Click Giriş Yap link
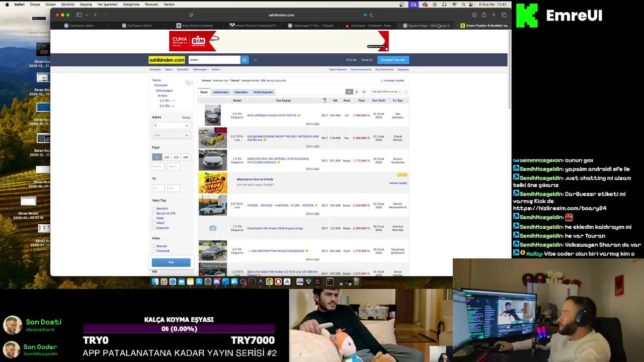644x362 pixels. (351, 60)
